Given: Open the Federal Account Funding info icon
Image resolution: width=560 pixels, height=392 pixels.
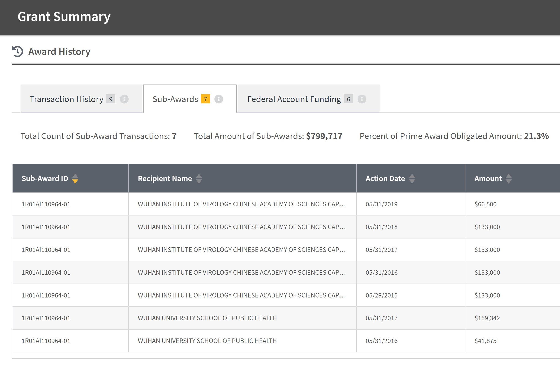Looking at the screenshot, I should click(362, 99).
